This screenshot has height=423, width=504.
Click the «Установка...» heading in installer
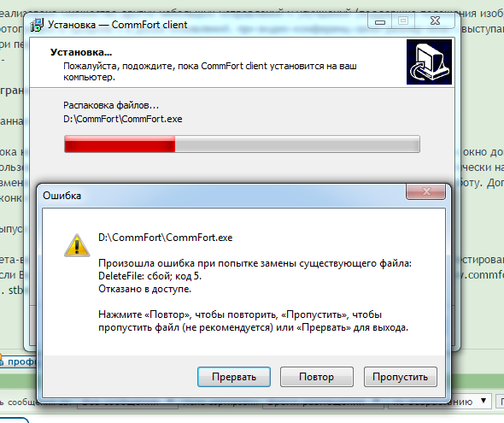coord(81,52)
